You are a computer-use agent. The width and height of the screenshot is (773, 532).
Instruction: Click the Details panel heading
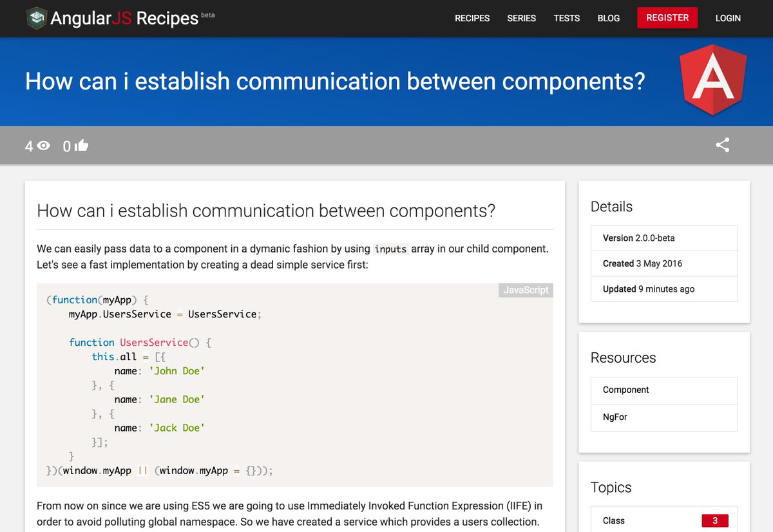tap(611, 207)
